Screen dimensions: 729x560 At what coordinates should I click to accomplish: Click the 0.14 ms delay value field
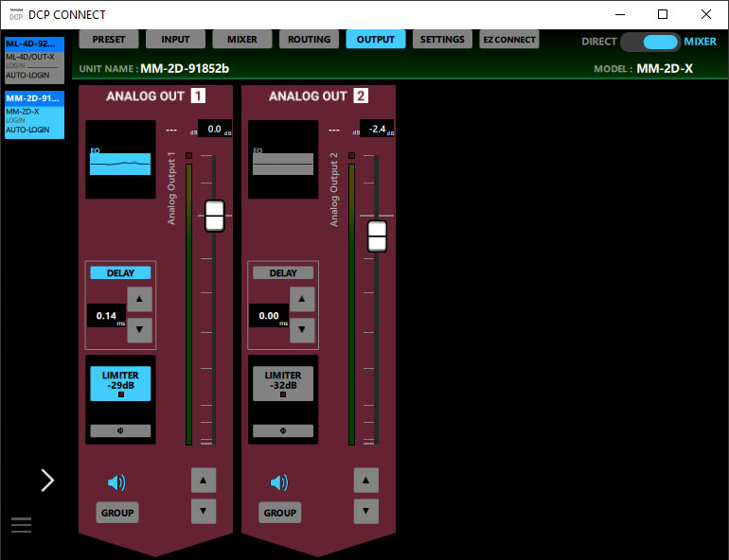[106, 316]
